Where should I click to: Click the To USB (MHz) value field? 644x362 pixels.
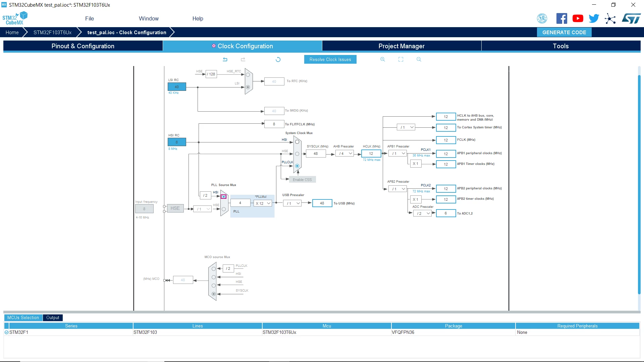[322, 203]
